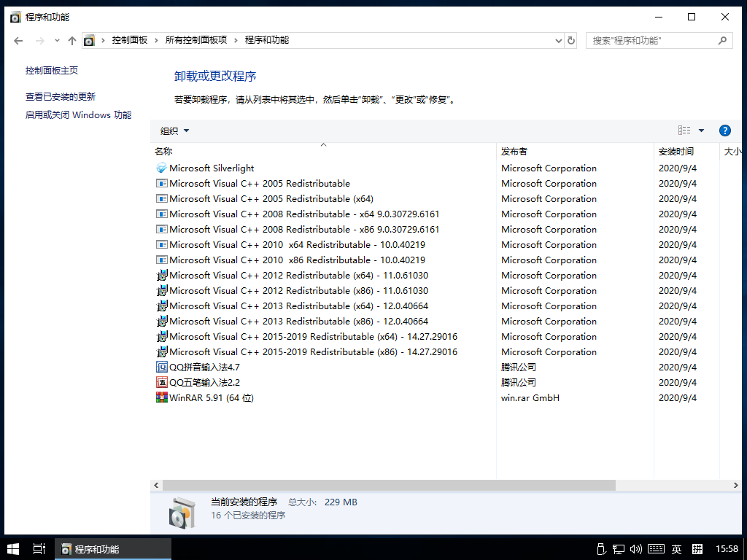Open help with the blue question mark icon
747x560 pixels.
[x=724, y=131]
